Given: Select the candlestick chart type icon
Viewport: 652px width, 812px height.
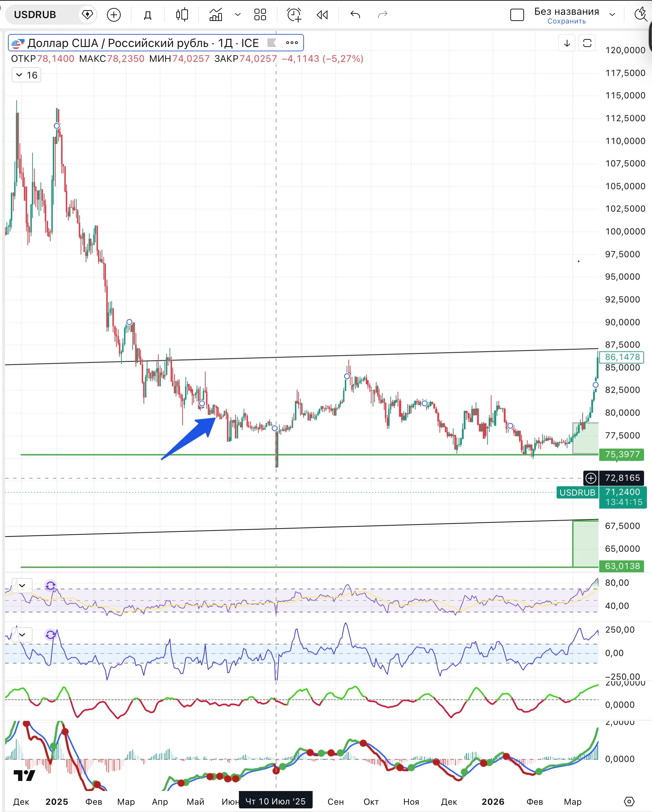Looking at the screenshot, I should (182, 15).
